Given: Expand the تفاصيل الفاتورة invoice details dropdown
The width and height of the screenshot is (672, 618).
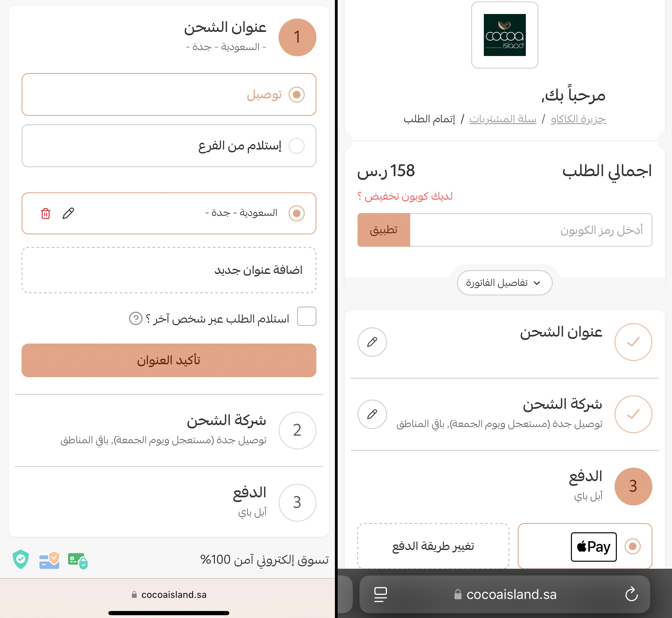Looking at the screenshot, I should point(504,283).
